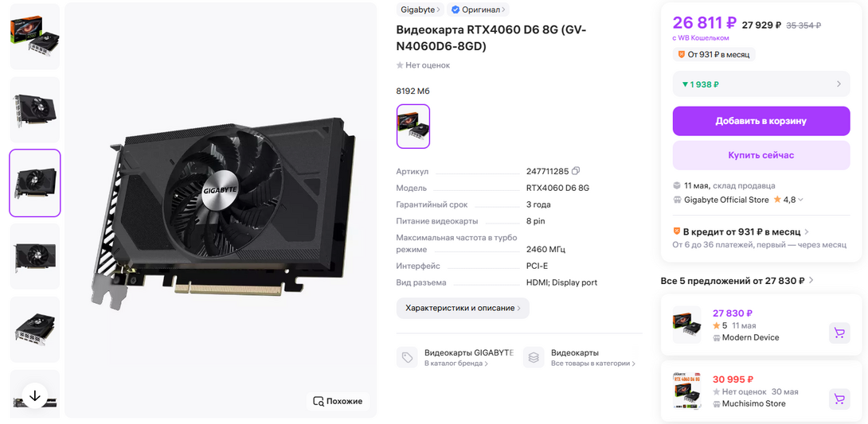Screen dimensions: 868x424
Task: Find similar items with Похожие button
Action: click(338, 402)
